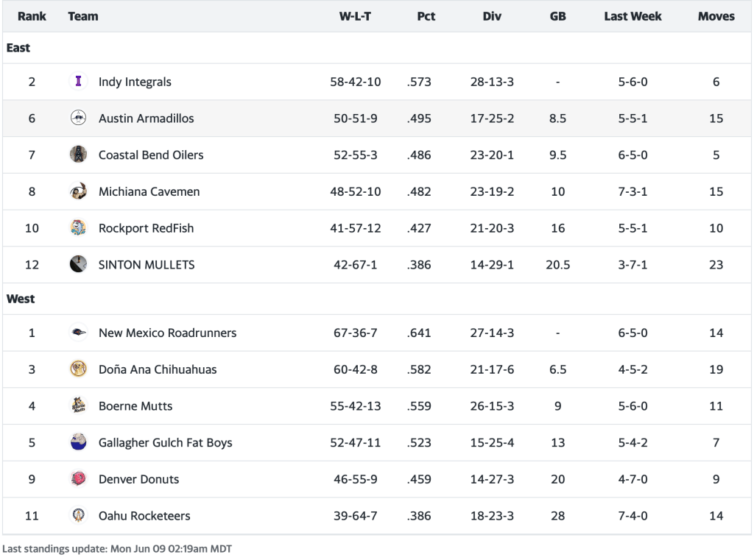Click the Coastal Bend Oilers logo
The width and height of the screenshot is (754, 560).
[x=78, y=155]
